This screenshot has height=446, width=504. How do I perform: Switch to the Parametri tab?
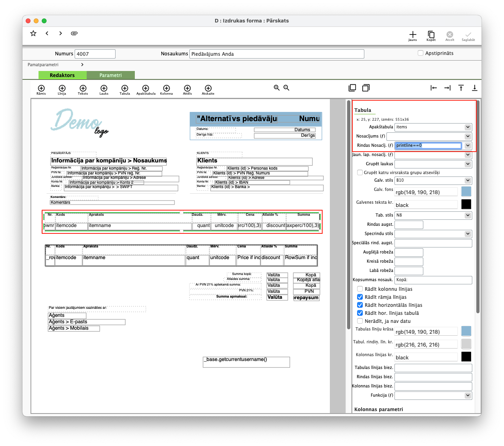[x=111, y=75]
